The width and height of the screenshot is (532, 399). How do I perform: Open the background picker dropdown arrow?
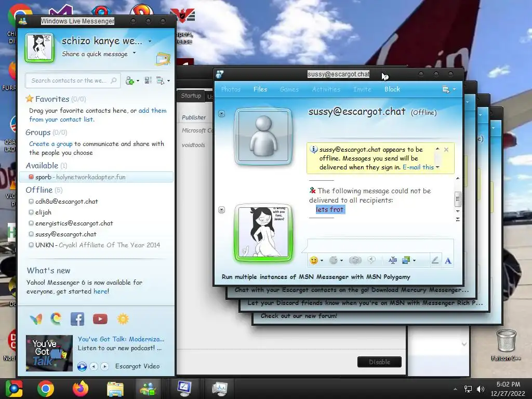414,261
